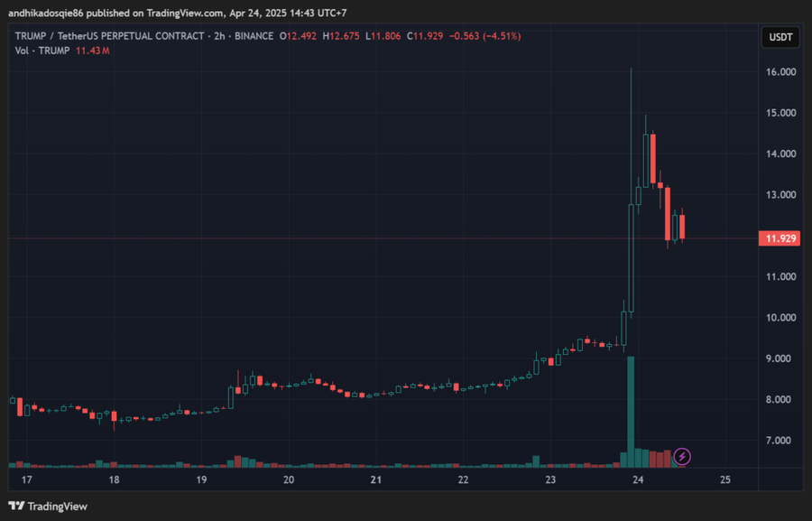
Task: Click date label 17 on the time axis
Action: tap(26, 480)
